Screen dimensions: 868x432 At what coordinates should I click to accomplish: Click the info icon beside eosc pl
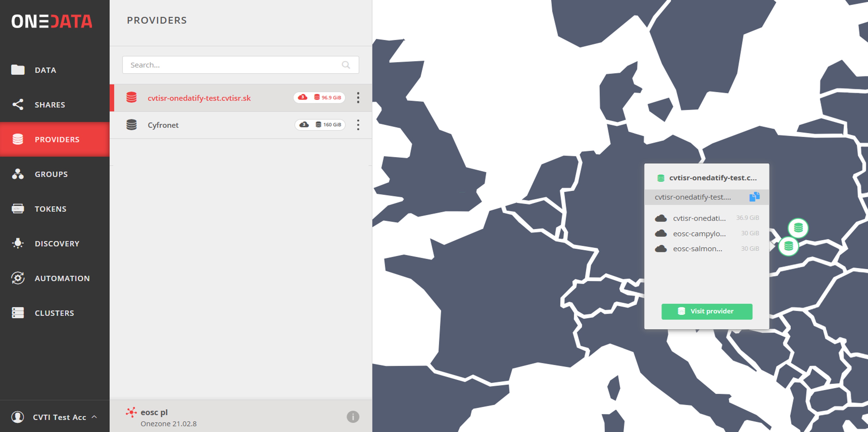353,417
